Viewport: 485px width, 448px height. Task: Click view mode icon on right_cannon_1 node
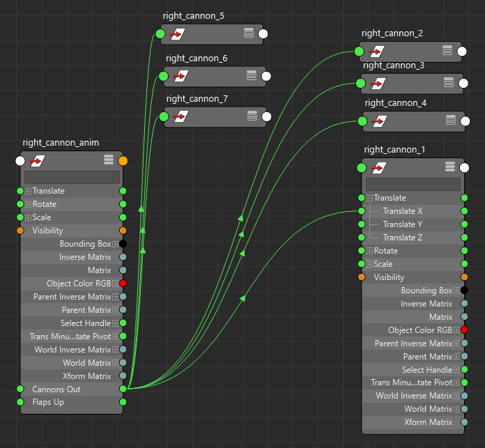pos(451,167)
